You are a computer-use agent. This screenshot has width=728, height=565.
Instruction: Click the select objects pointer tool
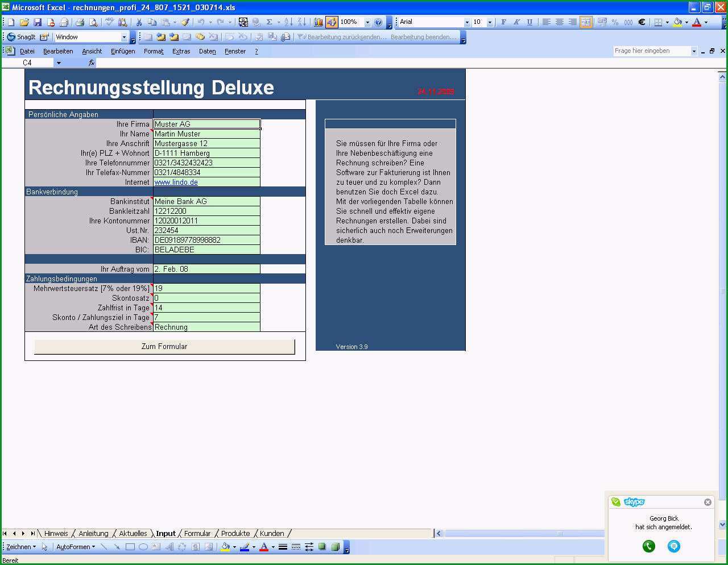click(45, 547)
